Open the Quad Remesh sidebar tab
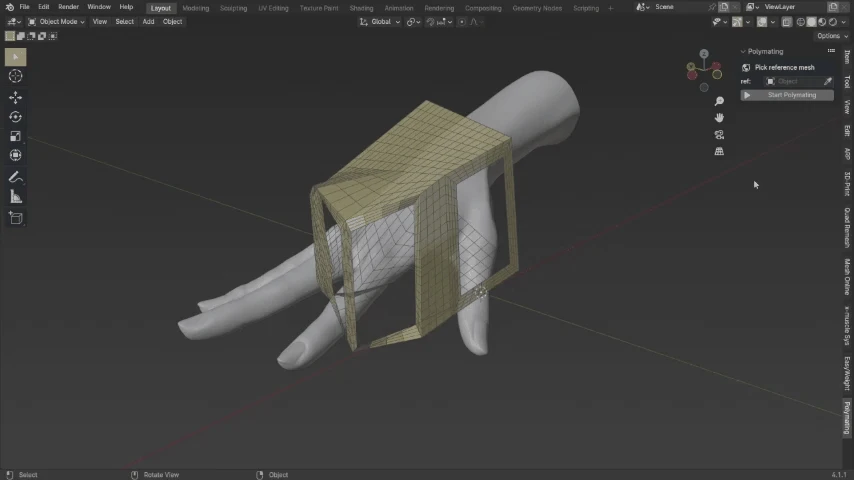The image size is (854, 480). pos(847,228)
